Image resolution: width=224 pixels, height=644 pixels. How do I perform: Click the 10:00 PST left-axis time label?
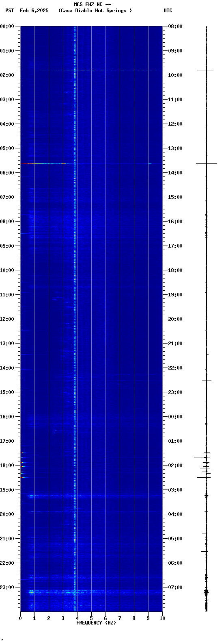(x=7, y=270)
